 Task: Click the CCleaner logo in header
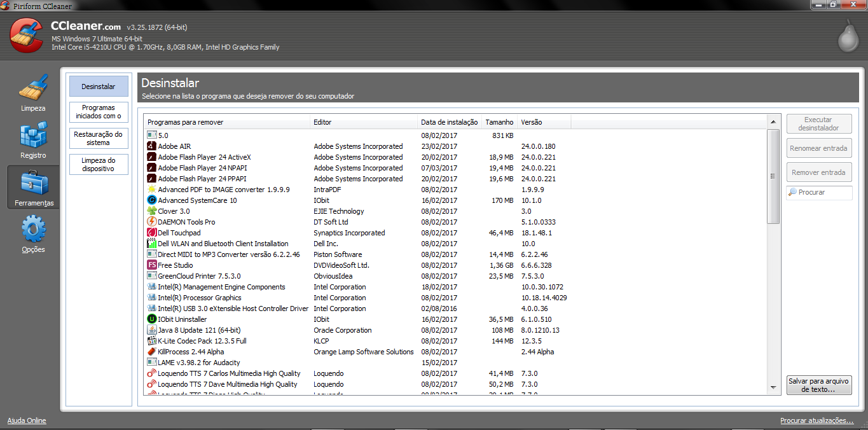pos(27,35)
